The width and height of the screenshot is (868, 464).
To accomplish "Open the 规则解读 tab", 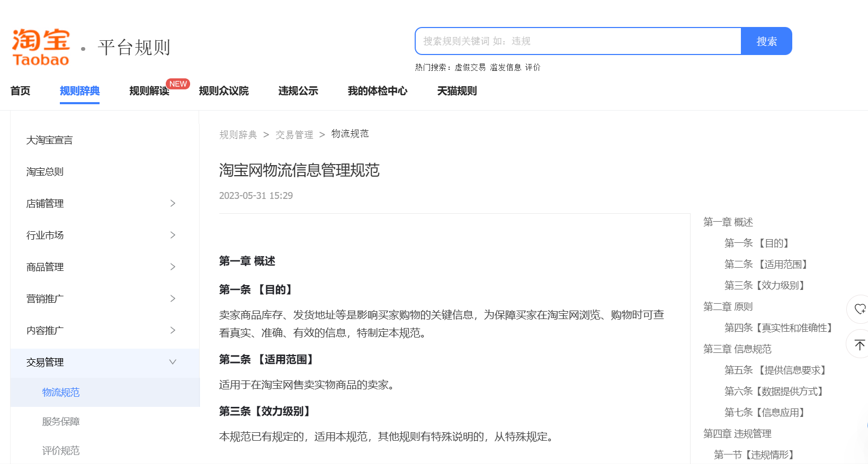I will click(149, 91).
